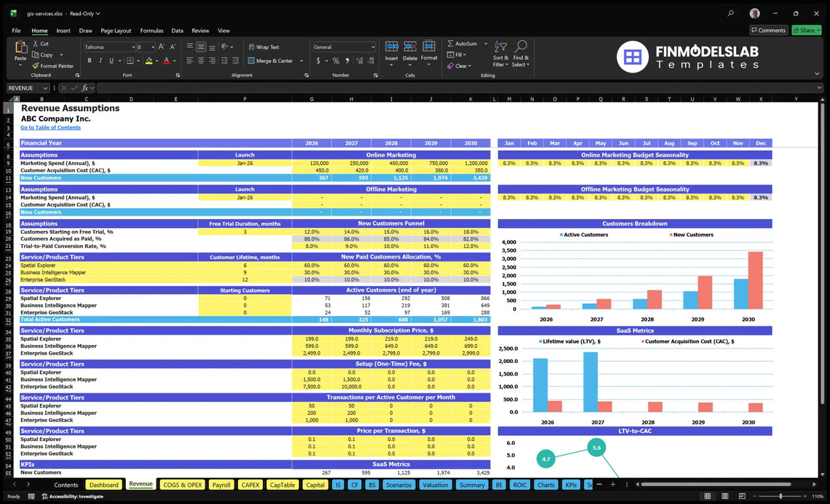Image resolution: width=830 pixels, height=504 pixels.
Task: Click the middle align icon
Action: (x=201, y=47)
